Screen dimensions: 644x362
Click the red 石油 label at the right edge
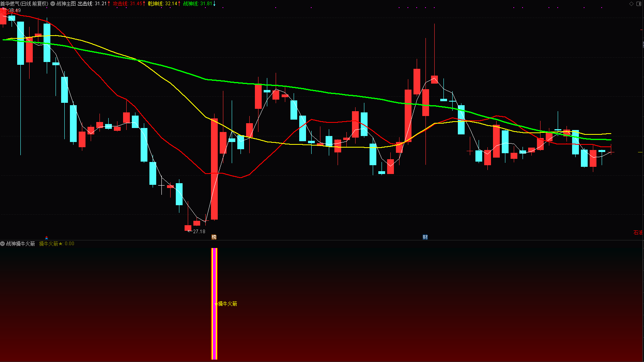click(x=638, y=232)
